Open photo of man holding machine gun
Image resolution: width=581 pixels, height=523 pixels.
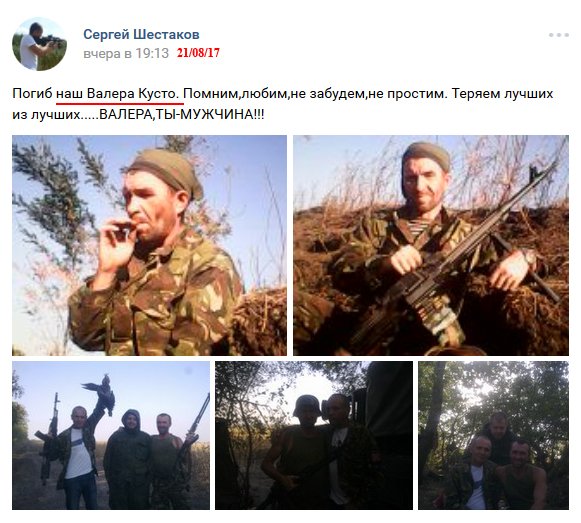tap(431, 245)
